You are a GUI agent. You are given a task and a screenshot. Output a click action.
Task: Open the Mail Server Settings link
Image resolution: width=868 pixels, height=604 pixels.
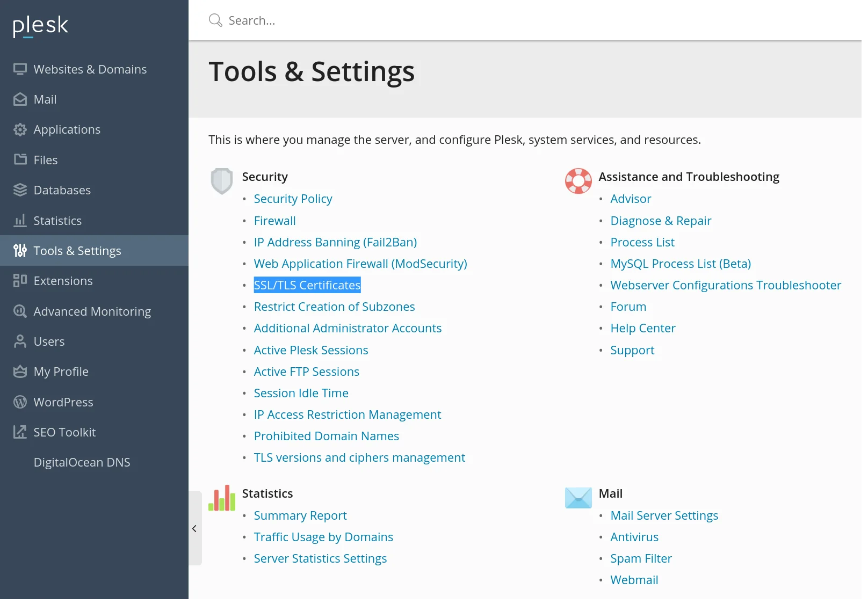click(x=664, y=515)
